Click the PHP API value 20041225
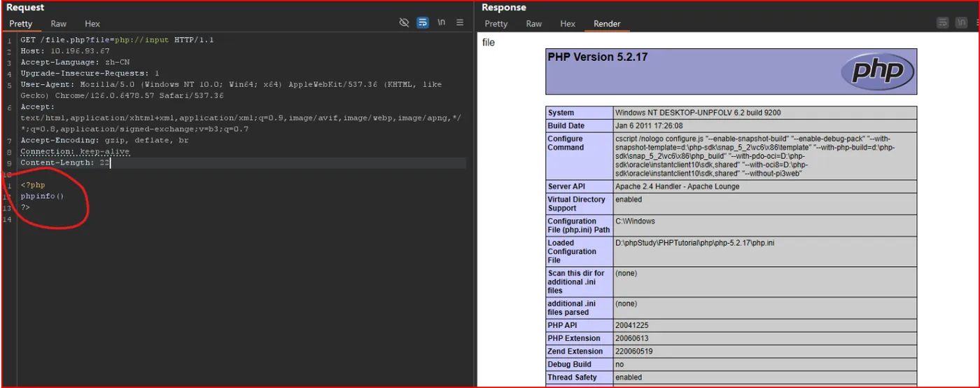980x388 pixels. coord(631,326)
